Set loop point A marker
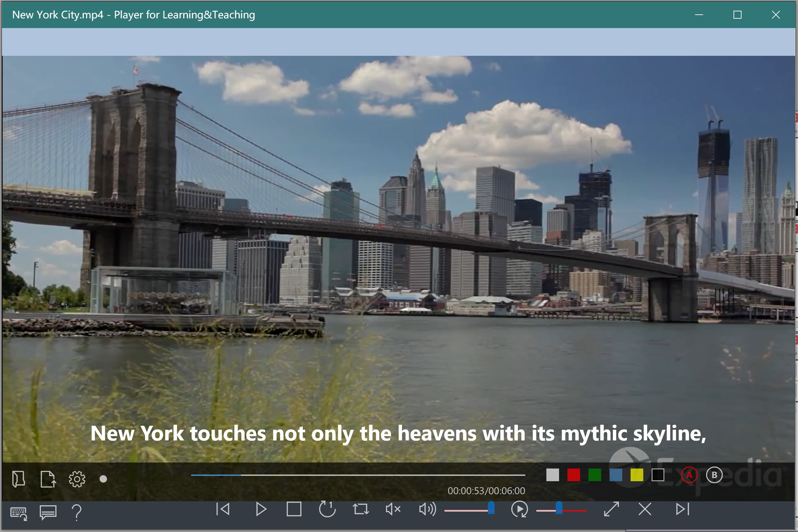 click(x=689, y=475)
